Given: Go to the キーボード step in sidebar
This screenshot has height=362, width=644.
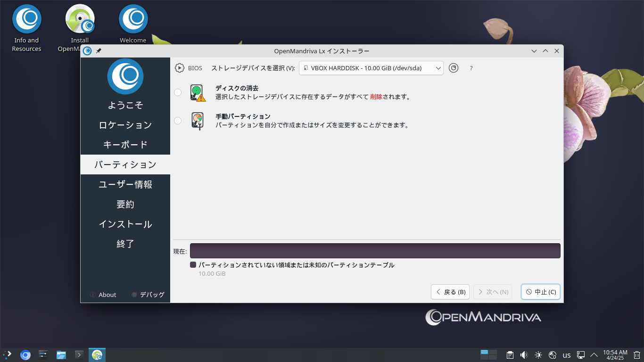Looking at the screenshot, I should (x=125, y=145).
